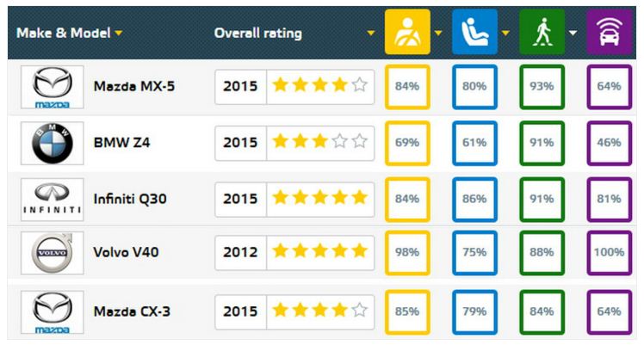Viewport: 644px width, 345px height.
Task: Click the purple safety assist icon
Action: pos(610,33)
